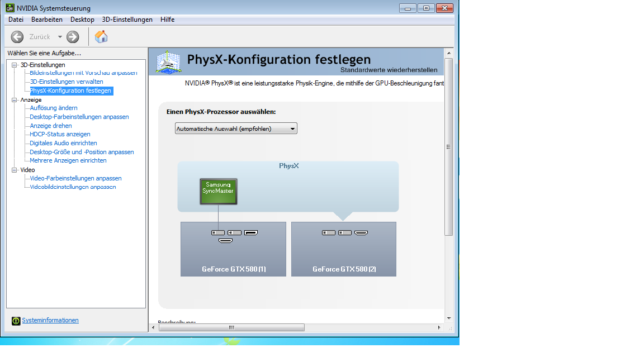
Task: Open Video-Farbeinstellungen anpassen
Action: tap(75, 178)
